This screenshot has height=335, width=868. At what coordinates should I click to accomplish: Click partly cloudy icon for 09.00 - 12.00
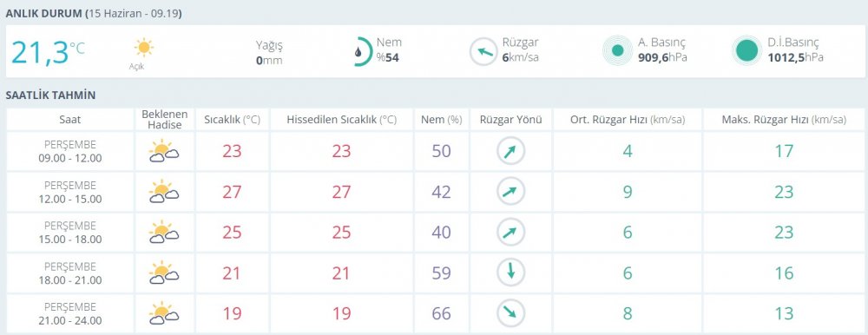163,151
